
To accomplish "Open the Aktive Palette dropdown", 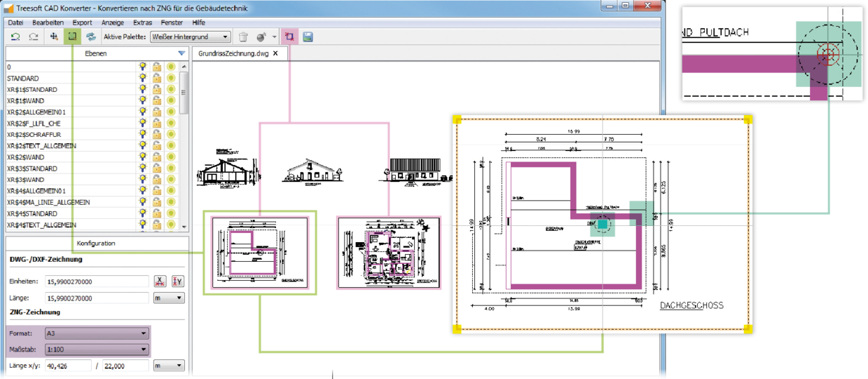I will click(x=191, y=37).
